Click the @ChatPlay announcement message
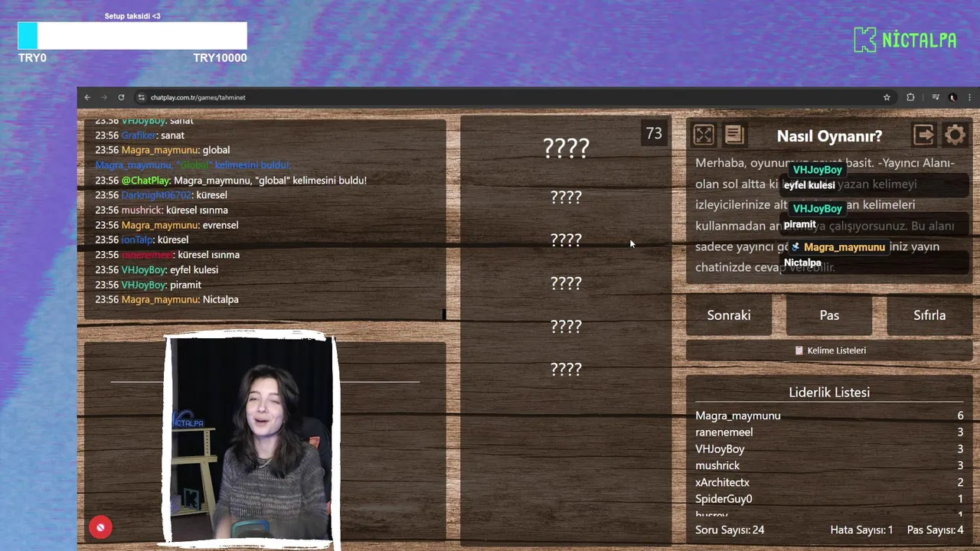This screenshot has height=551, width=980. pos(230,181)
